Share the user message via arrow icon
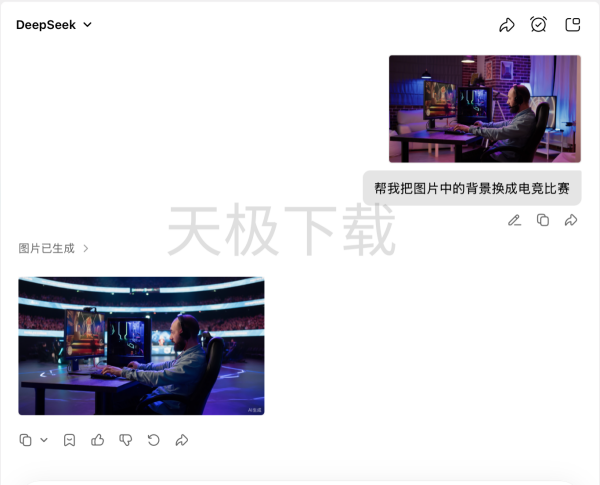This screenshot has height=485, width=600. tap(571, 220)
